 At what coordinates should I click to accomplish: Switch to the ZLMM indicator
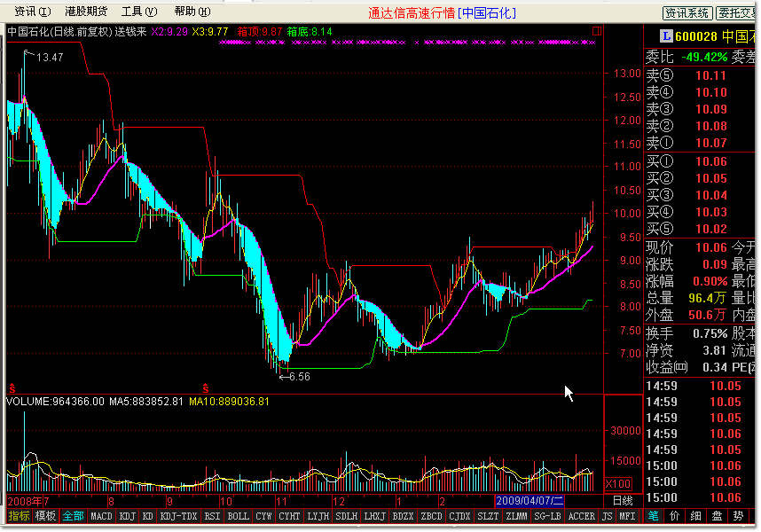point(516,516)
